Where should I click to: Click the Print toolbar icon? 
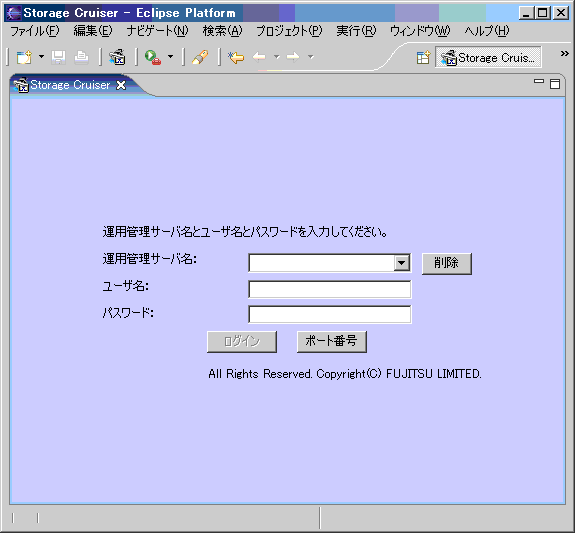[81, 58]
